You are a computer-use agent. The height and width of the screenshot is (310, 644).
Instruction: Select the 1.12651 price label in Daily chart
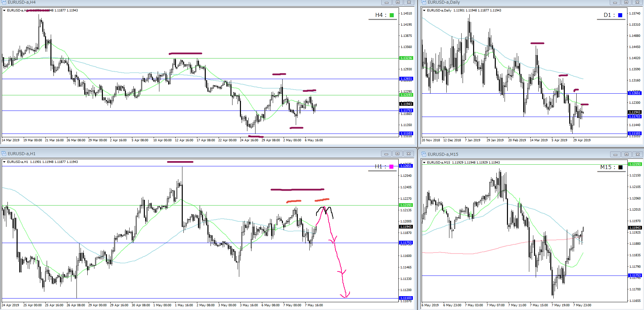click(635, 93)
